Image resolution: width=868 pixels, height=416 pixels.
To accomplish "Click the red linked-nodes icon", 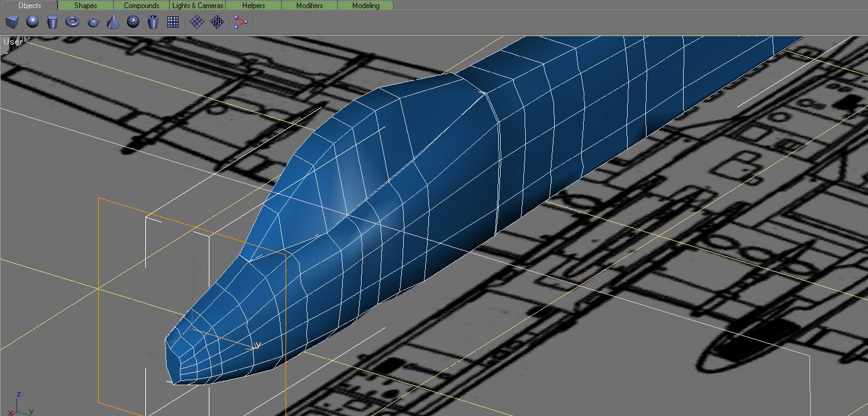I will point(241,23).
